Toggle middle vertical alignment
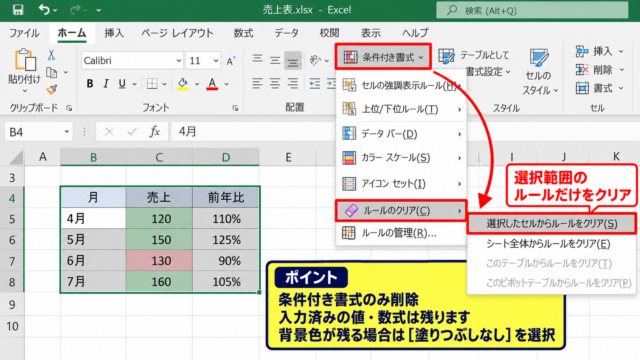The height and width of the screenshot is (360, 640). [x=275, y=61]
